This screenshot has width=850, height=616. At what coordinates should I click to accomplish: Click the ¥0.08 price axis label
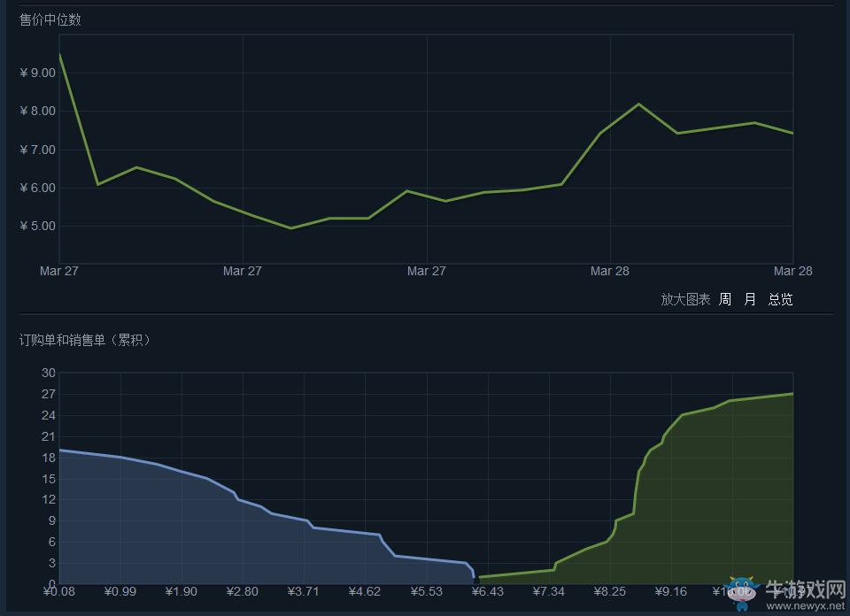coord(58,591)
